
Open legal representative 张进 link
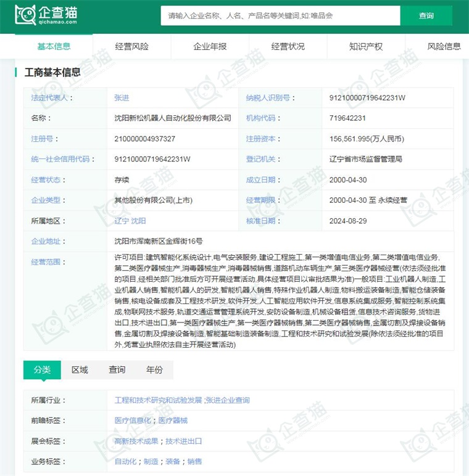(x=122, y=97)
